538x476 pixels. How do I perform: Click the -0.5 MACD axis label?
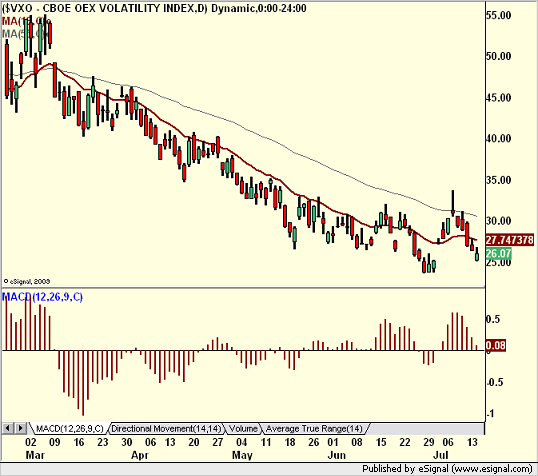(494, 382)
